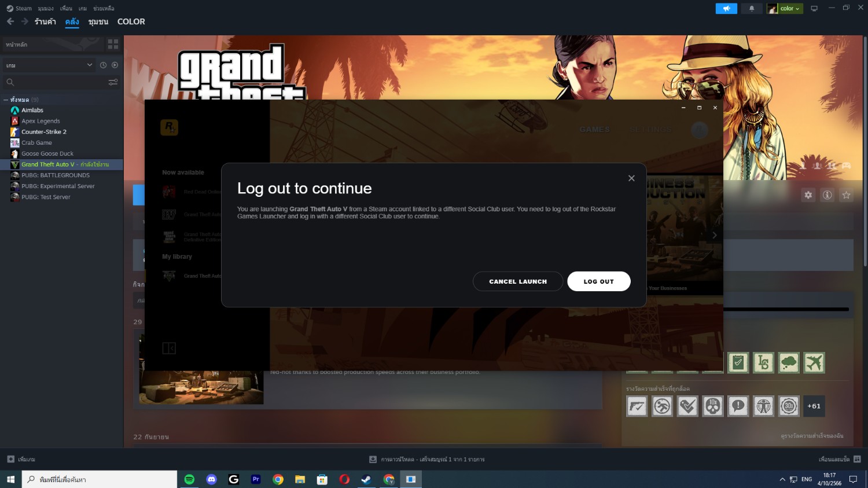Confirm with the Log Out button

coord(599,281)
